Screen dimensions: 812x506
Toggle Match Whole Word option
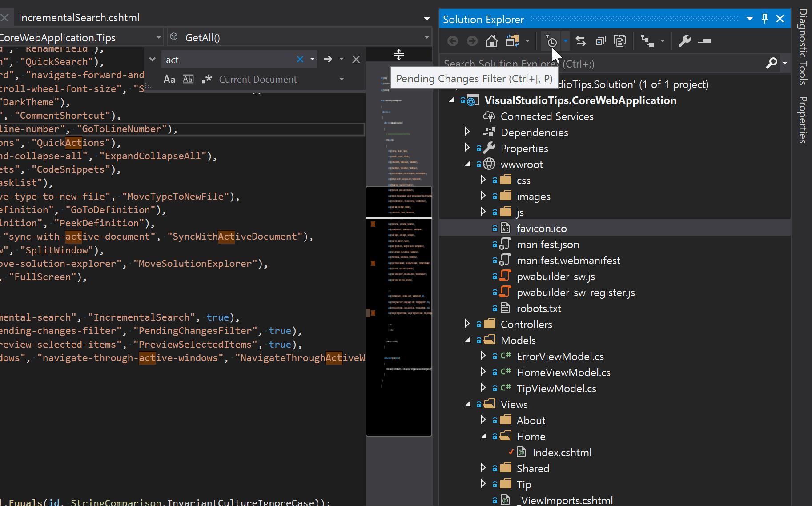tap(189, 79)
